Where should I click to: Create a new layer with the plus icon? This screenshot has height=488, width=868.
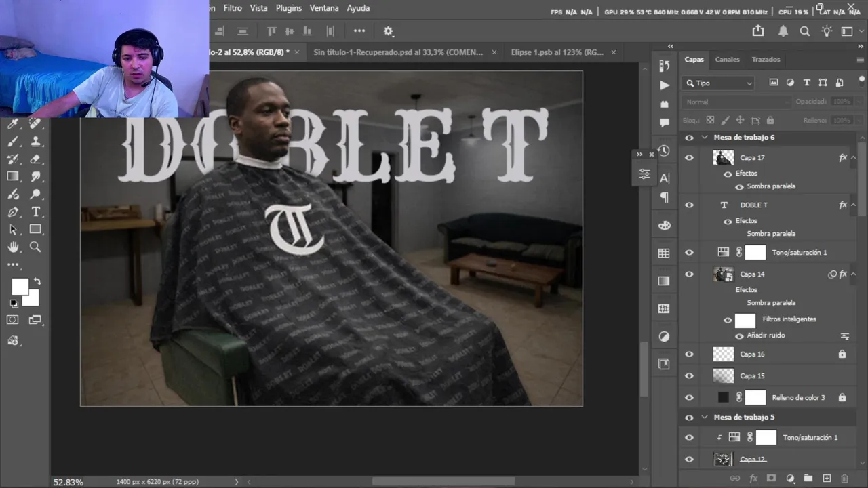(826, 479)
